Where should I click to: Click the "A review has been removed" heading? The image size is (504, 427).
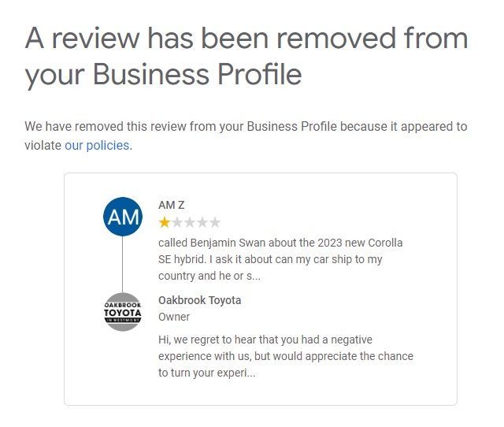coord(246,38)
